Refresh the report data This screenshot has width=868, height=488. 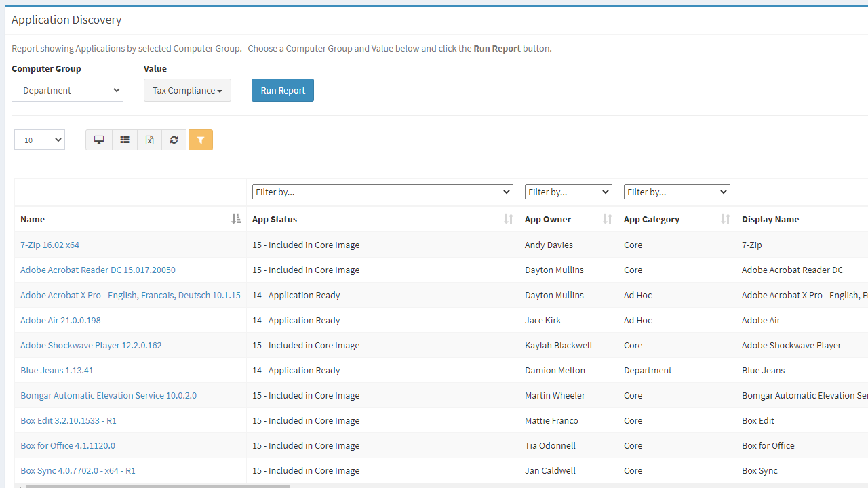[174, 140]
